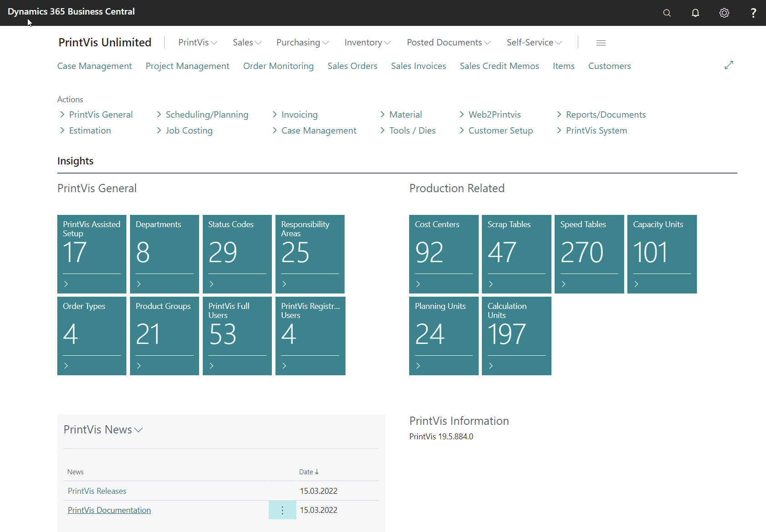Open the PrintVis News dropdown

point(103,430)
